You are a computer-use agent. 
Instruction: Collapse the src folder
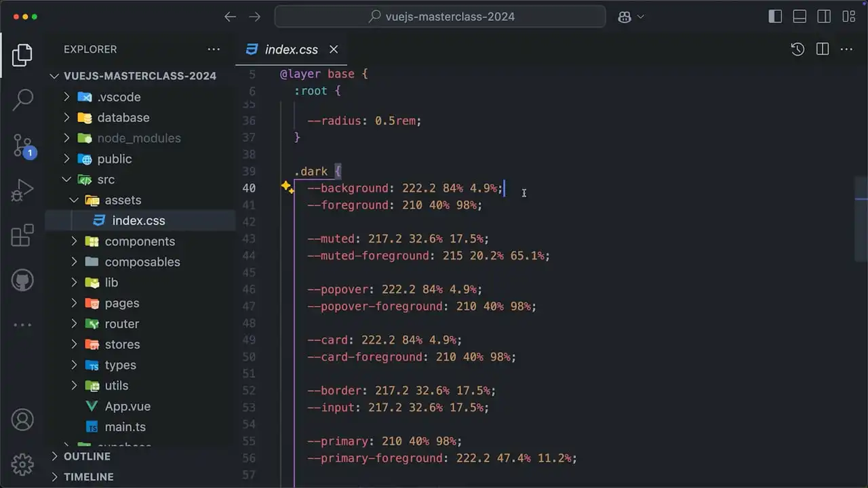pyautogui.click(x=140, y=180)
